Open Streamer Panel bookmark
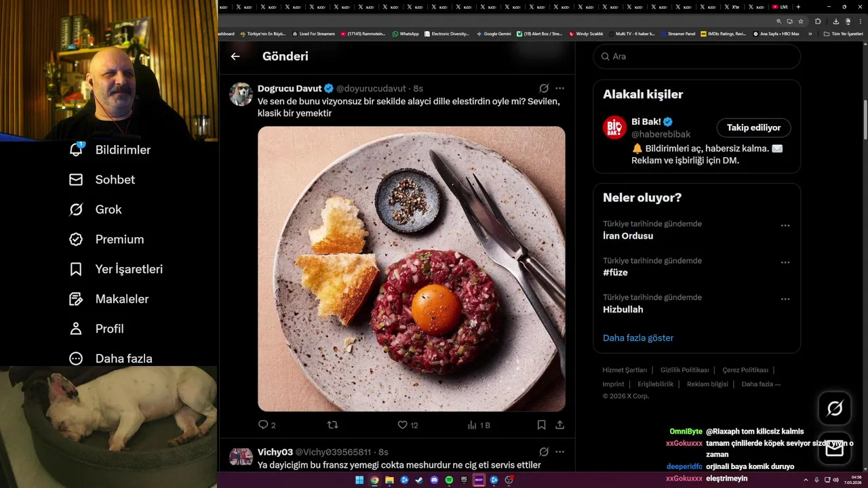 (x=678, y=33)
